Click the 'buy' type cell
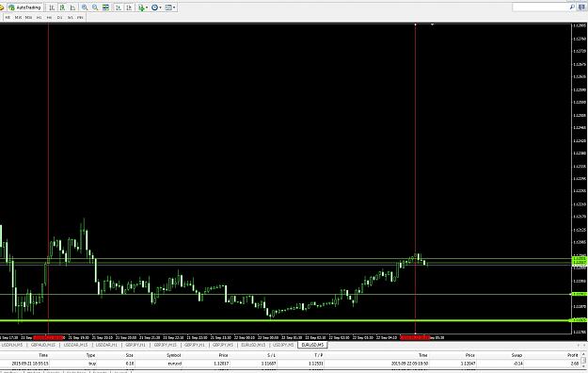Image resolution: width=588 pixels, height=373 pixels. click(x=92, y=364)
